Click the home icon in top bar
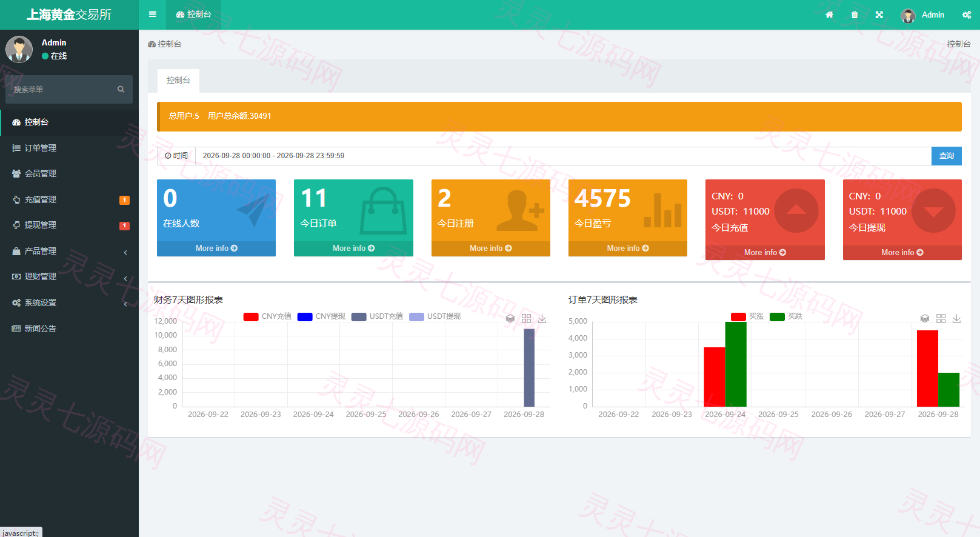The image size is (980, 537). coord(829,15)
